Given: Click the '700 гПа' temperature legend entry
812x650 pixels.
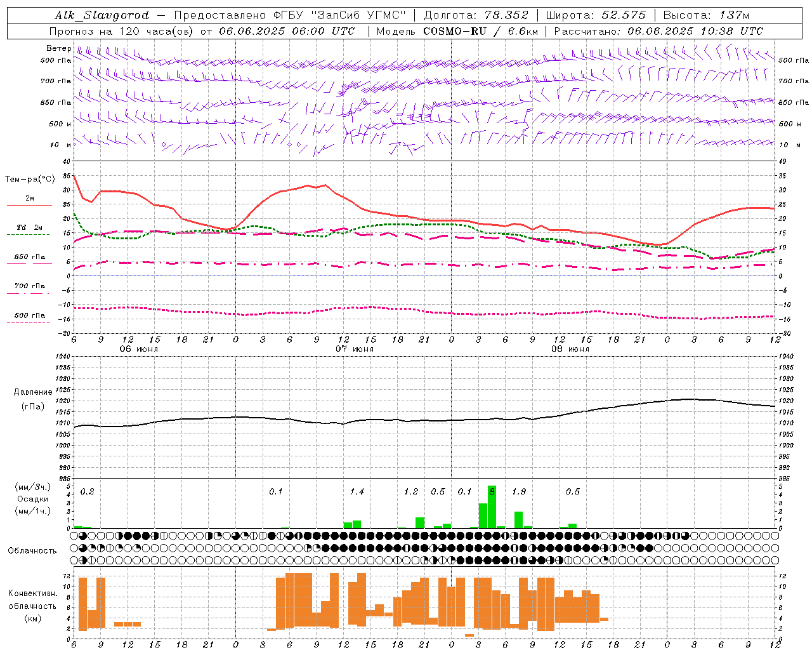Looking at the screenshot, I should point(30,286).
